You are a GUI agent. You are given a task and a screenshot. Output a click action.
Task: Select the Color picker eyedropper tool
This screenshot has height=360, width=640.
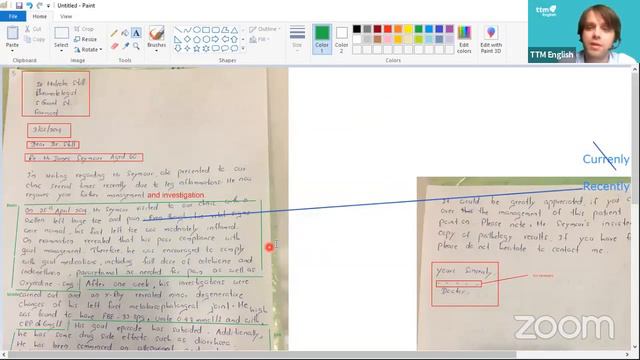coord(125,46)
